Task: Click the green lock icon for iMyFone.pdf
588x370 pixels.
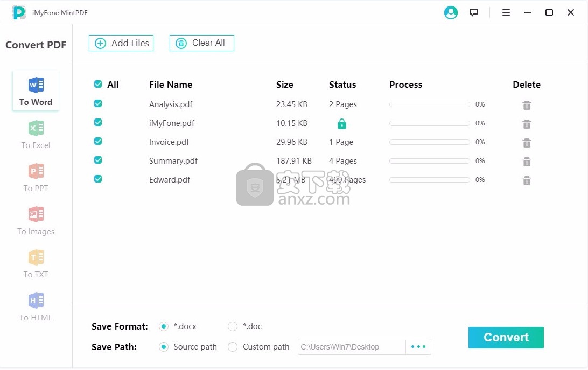Action: pyautogui.click(x=341, y=123)
